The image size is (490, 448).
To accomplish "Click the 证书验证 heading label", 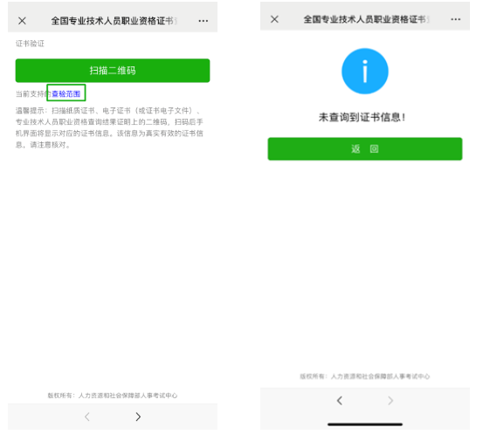I will pyautogui.click(x=30, y=44).
